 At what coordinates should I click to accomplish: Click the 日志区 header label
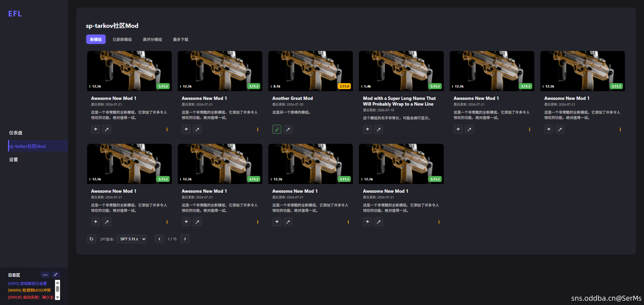14,275
